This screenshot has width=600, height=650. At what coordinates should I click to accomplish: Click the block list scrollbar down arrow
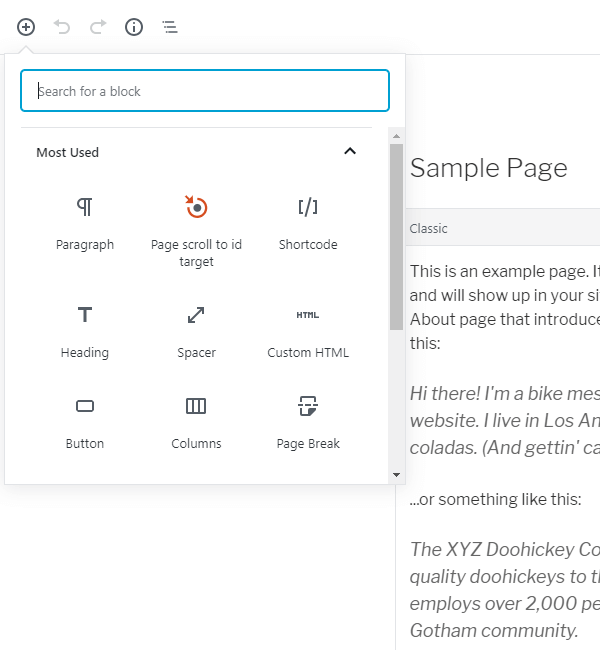[x=396, y=475]
